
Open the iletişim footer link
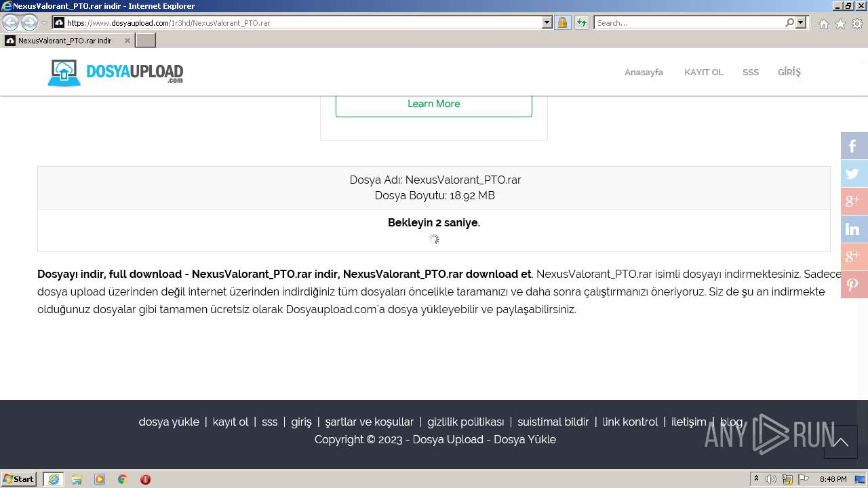689,422
